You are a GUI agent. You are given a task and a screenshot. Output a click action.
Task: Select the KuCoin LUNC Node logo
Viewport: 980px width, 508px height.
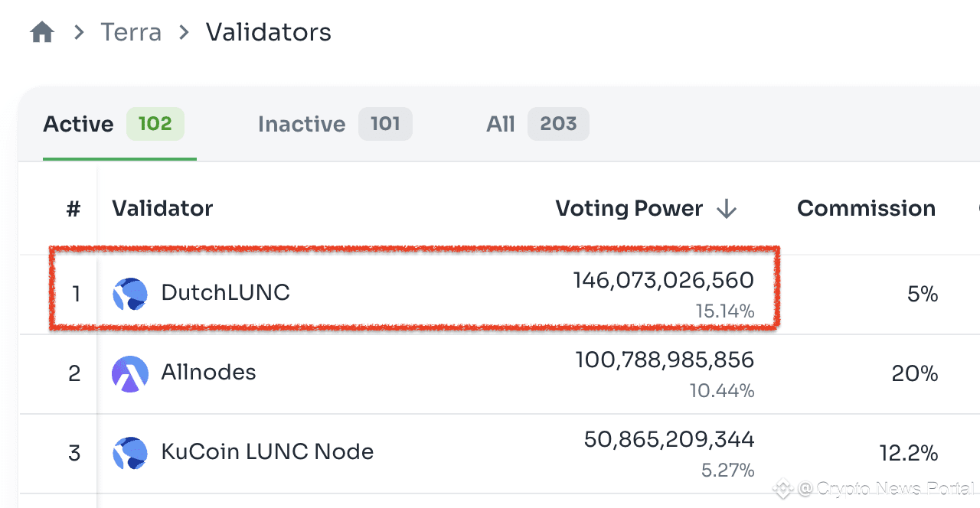tap(130, 452)
